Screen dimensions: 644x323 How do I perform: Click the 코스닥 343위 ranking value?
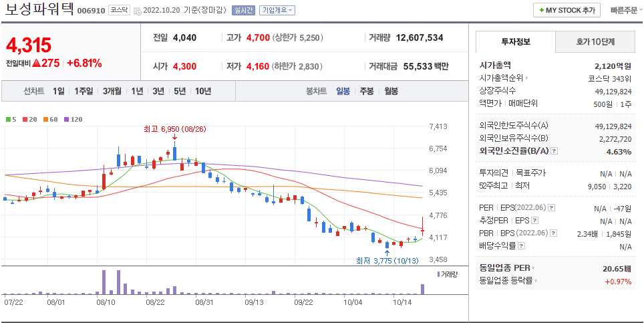pos(610,78)
